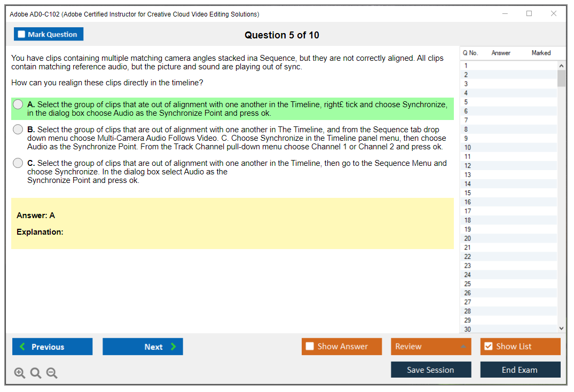
Task: Check the Mark Question checkbox
Action: point(21,35)
